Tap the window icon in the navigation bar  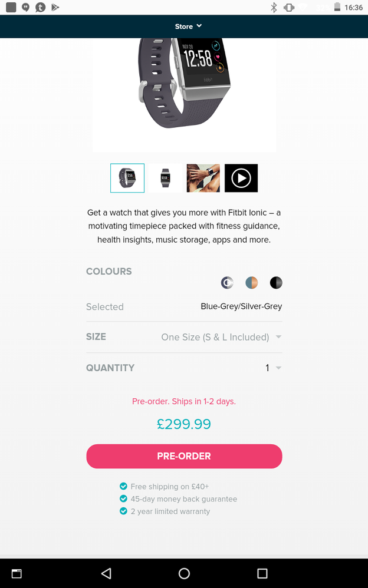click(17, 573)
